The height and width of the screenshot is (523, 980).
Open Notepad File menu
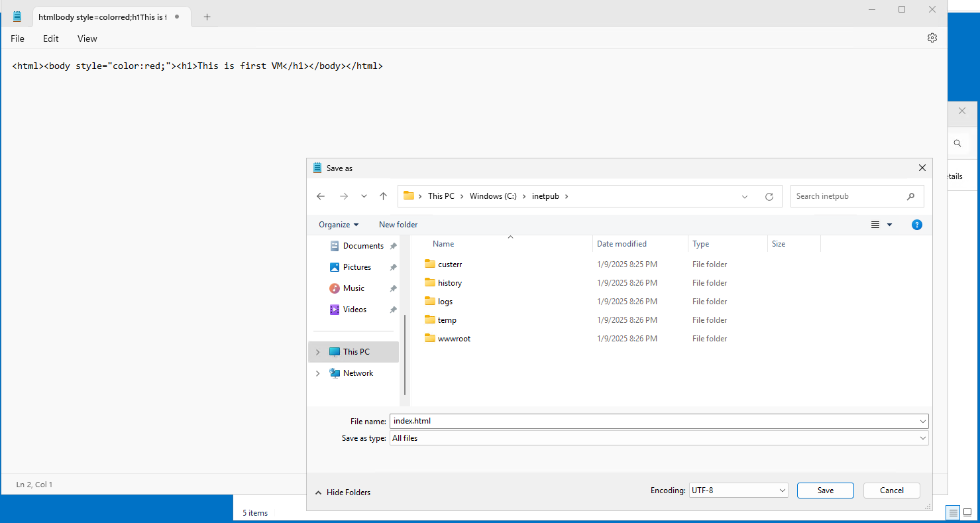17,38
